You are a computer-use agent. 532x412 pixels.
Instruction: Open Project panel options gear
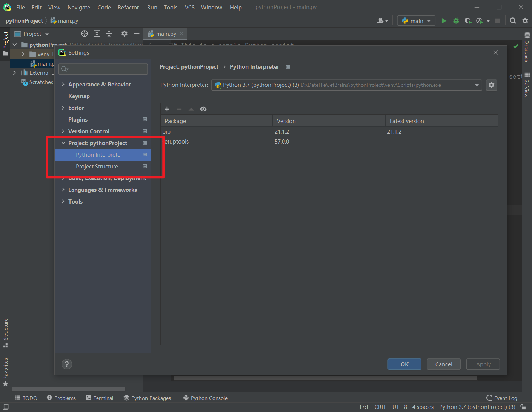click(x=125, y=34)
